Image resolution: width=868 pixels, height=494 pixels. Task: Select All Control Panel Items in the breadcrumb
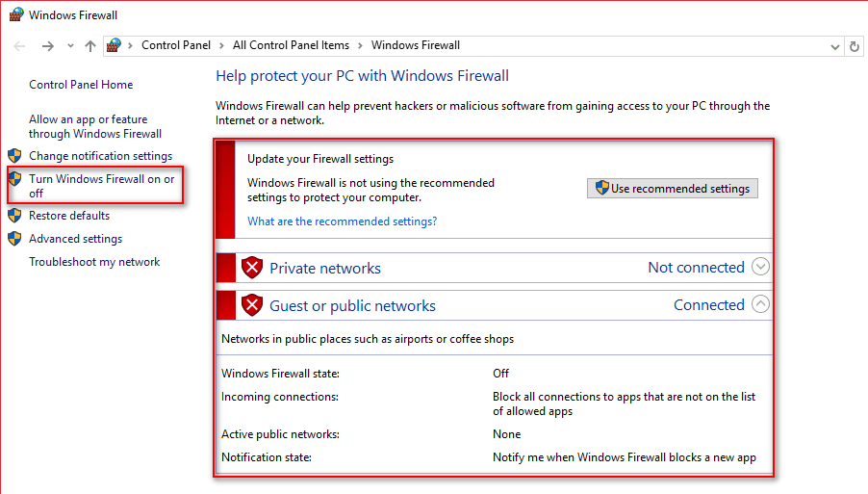click(x=292, y=45)
